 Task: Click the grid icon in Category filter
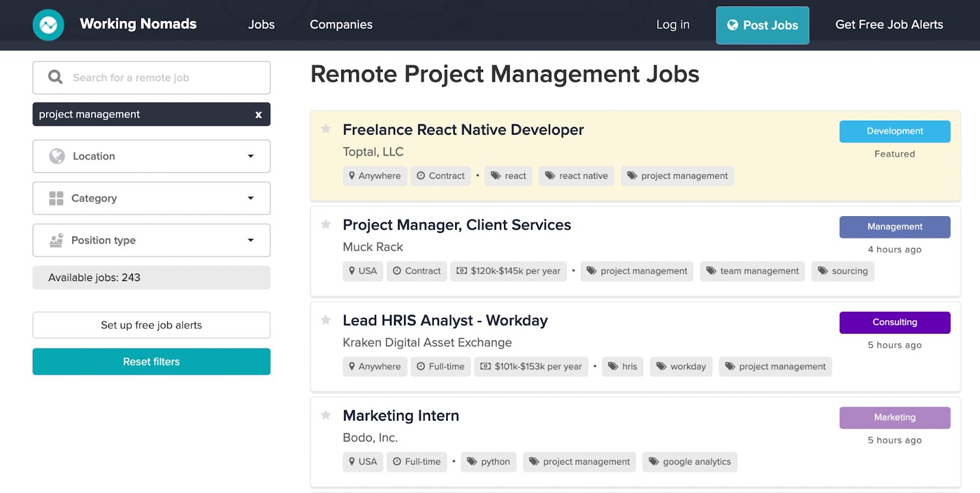point(56,198)
